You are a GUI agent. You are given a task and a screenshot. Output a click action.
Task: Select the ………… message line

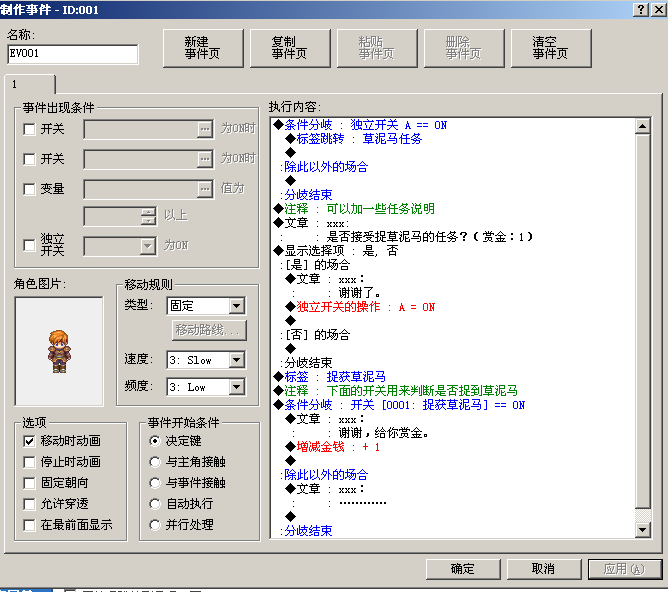(x=363, y=503)
